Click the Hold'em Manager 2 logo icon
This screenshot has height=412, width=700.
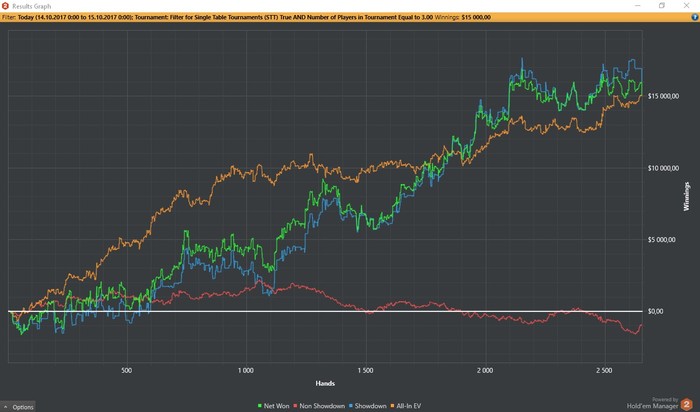pyautogui.click(x=686, y=404)
